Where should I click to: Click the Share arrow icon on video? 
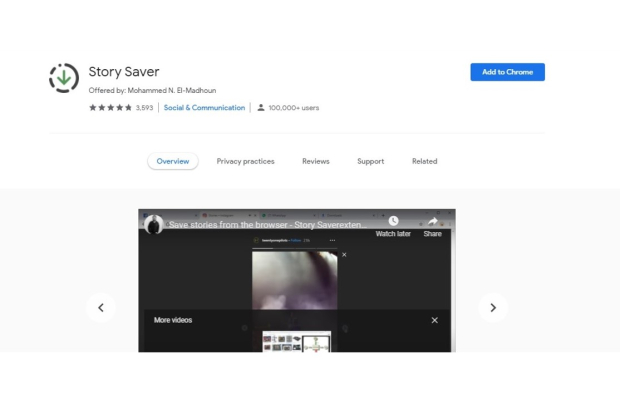[x=433, y=221]
